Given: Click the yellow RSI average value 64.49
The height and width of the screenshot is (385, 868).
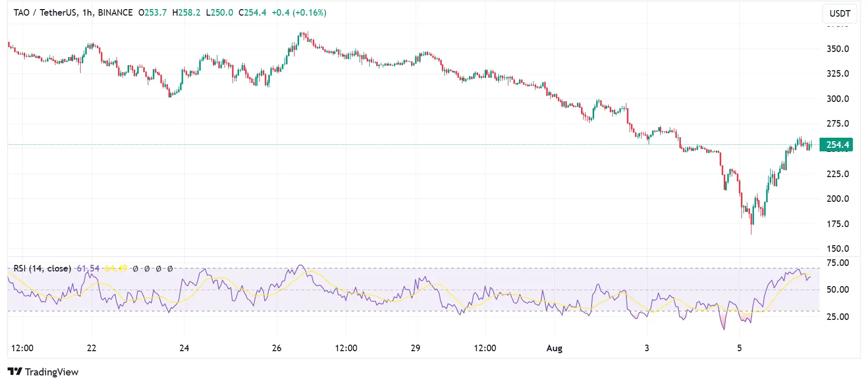Looking at the screenshot, I should pyautogui.click(x=115, y=268).
